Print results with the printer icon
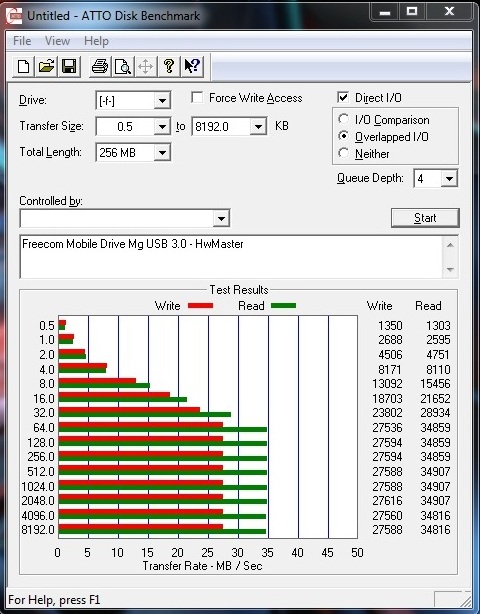480x614 pixels. [100, 66]
